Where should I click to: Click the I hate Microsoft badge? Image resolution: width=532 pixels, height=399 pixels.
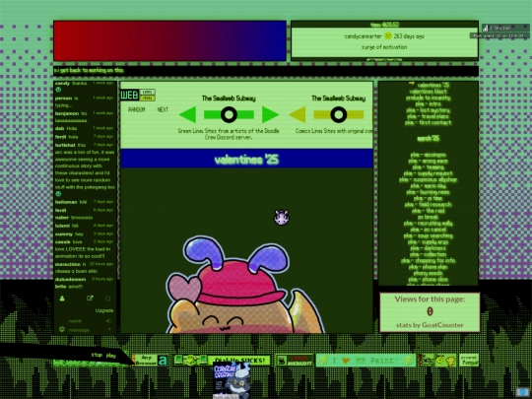point(295,361)
